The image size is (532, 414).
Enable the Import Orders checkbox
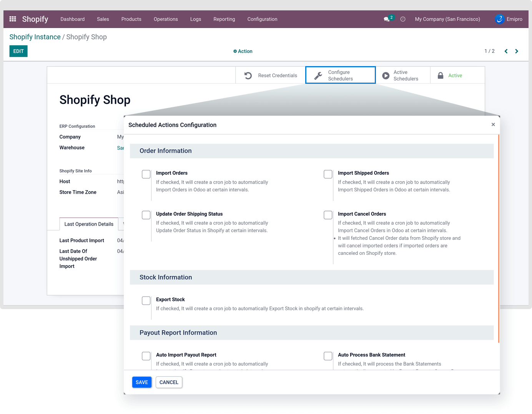pos(146,174)
